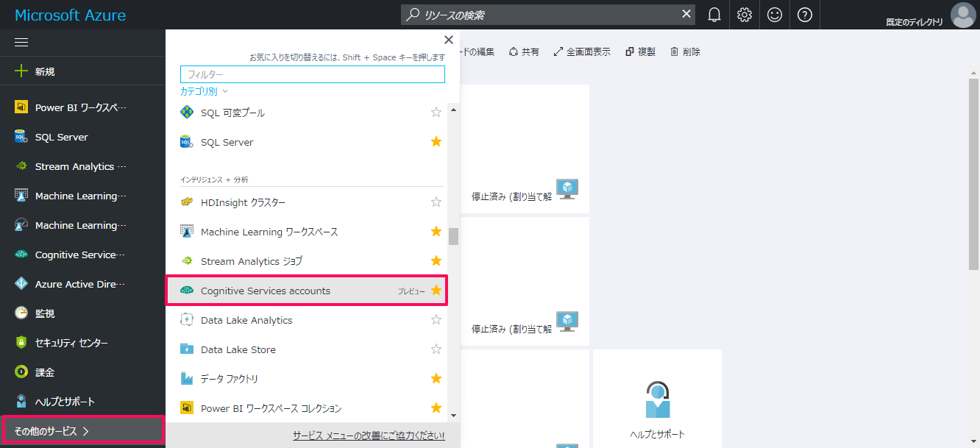Select Data Lake Store service item
The height and width of the screenshot is (448, 980).
pos(306,349)
